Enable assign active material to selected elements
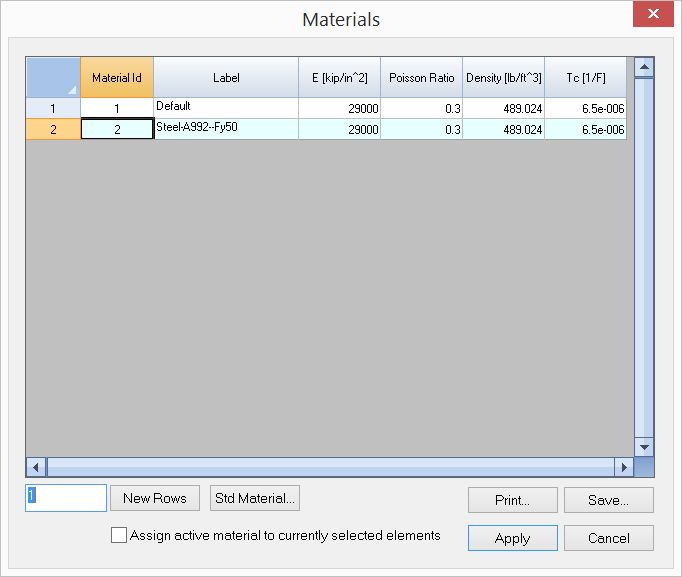Screen dimensions: 682x577 tap(120, 536)
